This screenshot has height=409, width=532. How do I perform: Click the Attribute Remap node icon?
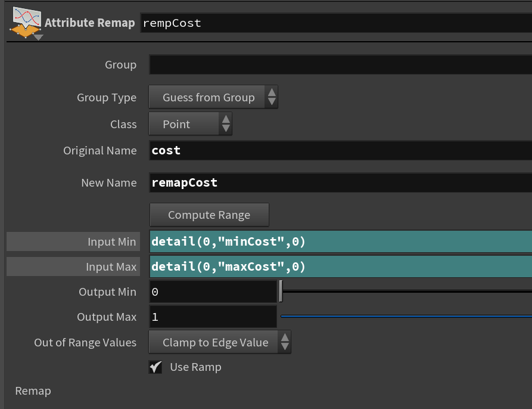click(x=26, y=23)
